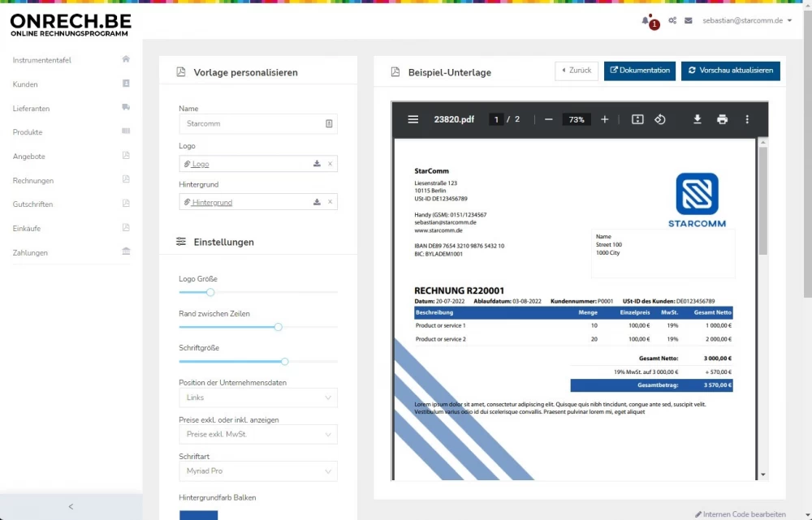The height and width of the screenshot is (520, 812).
Task: Click the Dokumentation button
Action: coord(640,71)
